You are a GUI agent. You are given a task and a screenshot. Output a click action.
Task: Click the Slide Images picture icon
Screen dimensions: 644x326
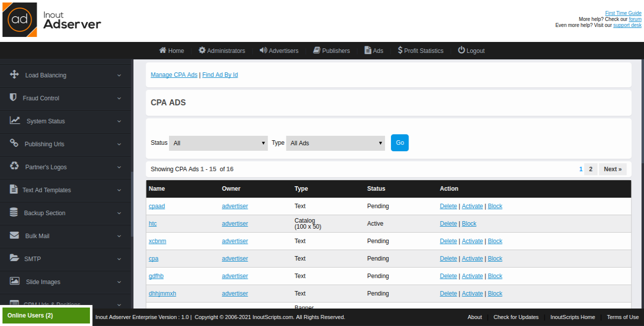14,281
